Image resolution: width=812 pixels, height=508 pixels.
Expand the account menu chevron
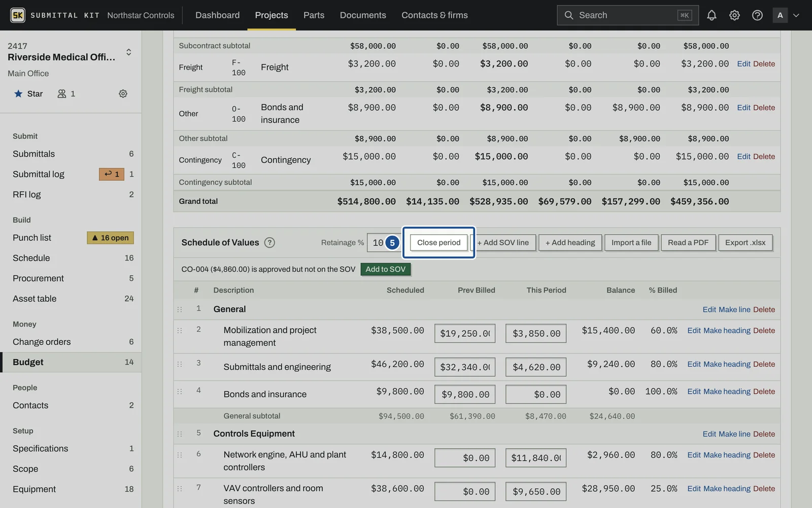(796, 15)
